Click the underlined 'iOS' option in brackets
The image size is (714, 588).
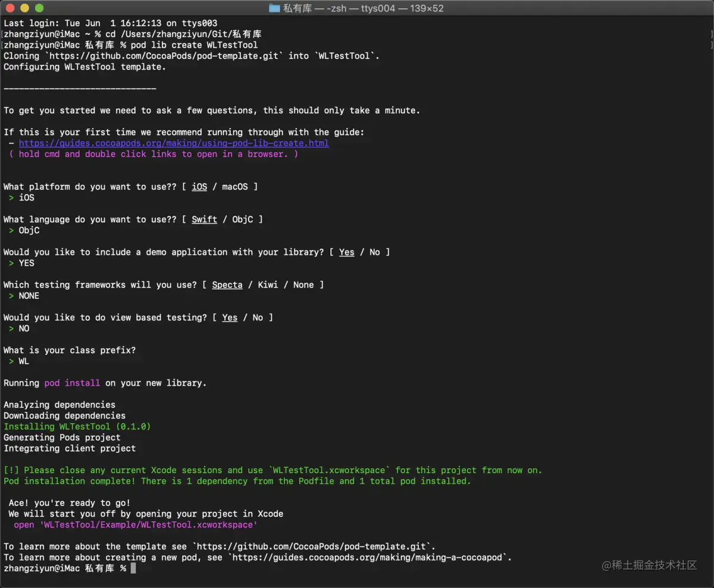point(199,186)
